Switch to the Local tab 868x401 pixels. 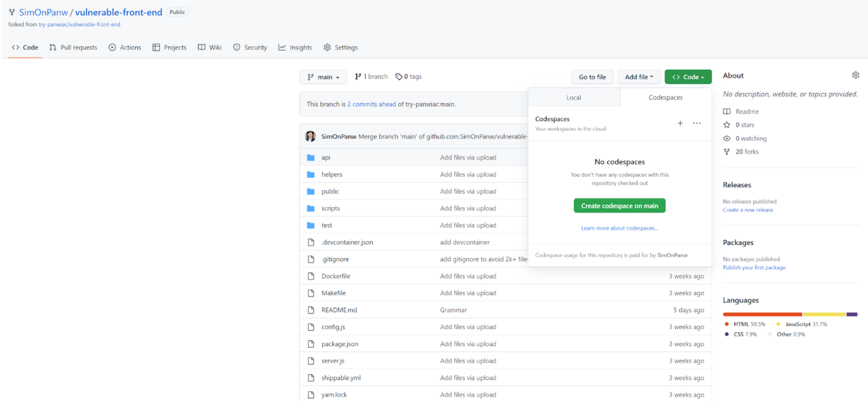(574, 98)
